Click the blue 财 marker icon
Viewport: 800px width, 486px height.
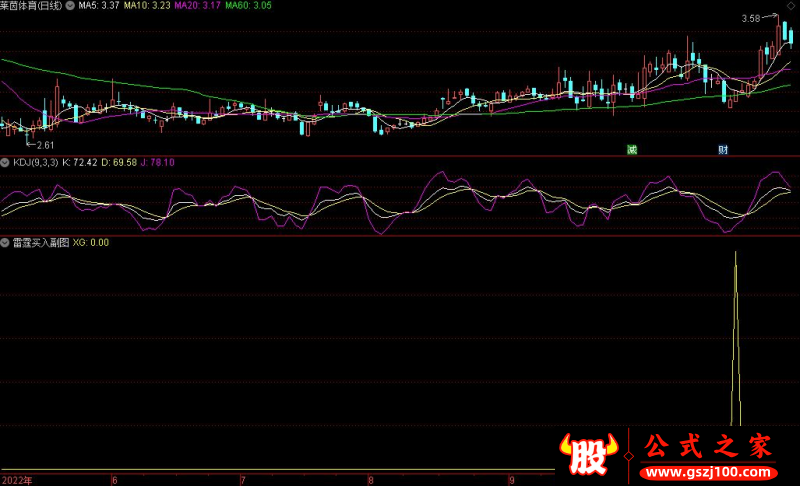click(x=723, y=150)
